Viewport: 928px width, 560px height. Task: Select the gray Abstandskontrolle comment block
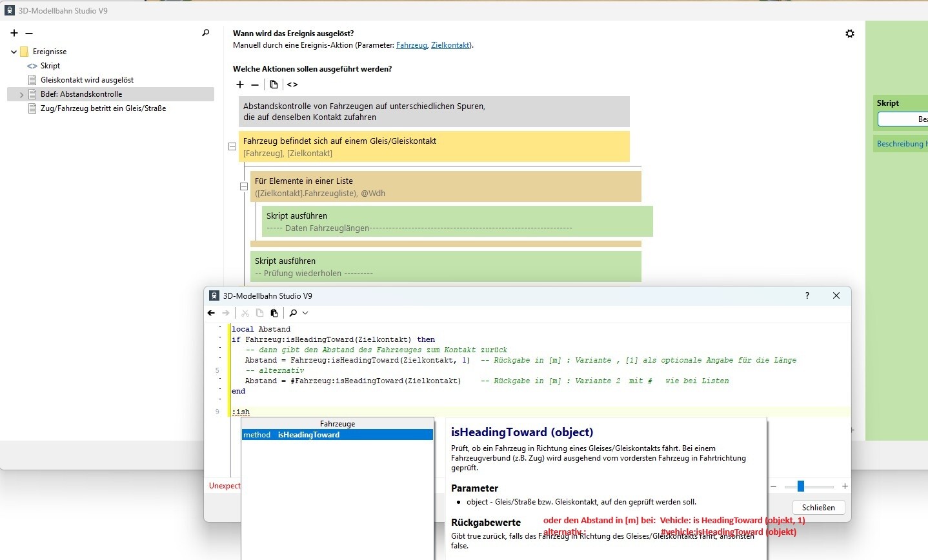[x=434, y=112]
